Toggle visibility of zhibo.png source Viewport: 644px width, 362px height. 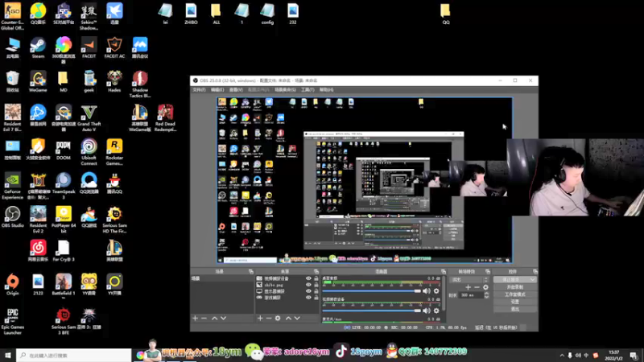point(308,285)
